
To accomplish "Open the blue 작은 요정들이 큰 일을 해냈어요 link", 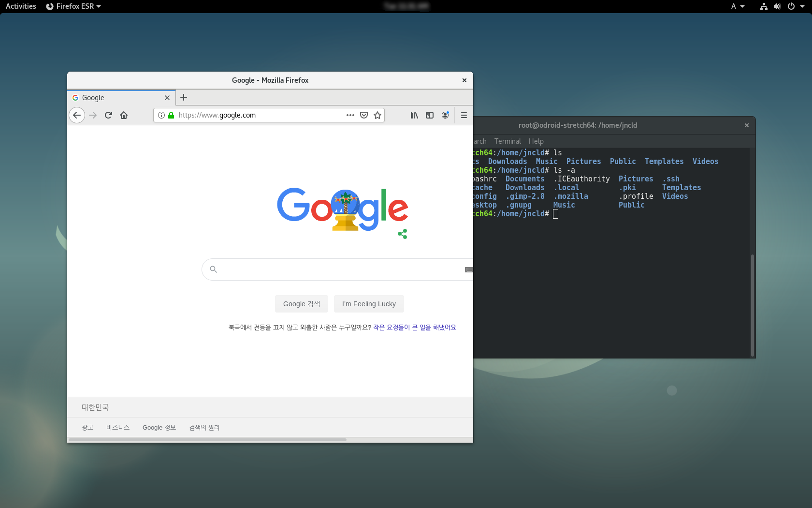I will point(415,328).
